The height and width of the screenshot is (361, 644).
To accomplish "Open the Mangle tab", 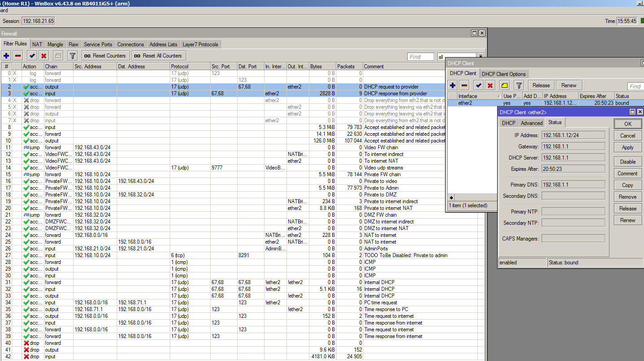I will point(55,45).
